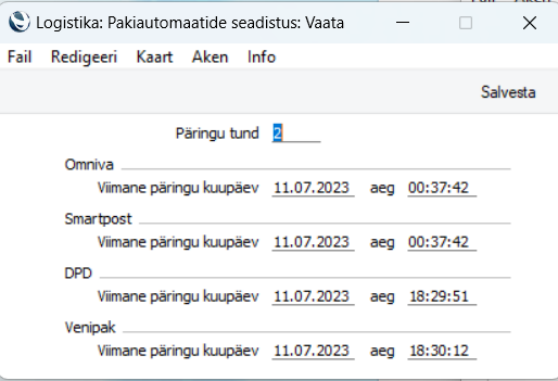558x381 pixels.
Task: Select the DPD last query date field
Action: [313, 297]
